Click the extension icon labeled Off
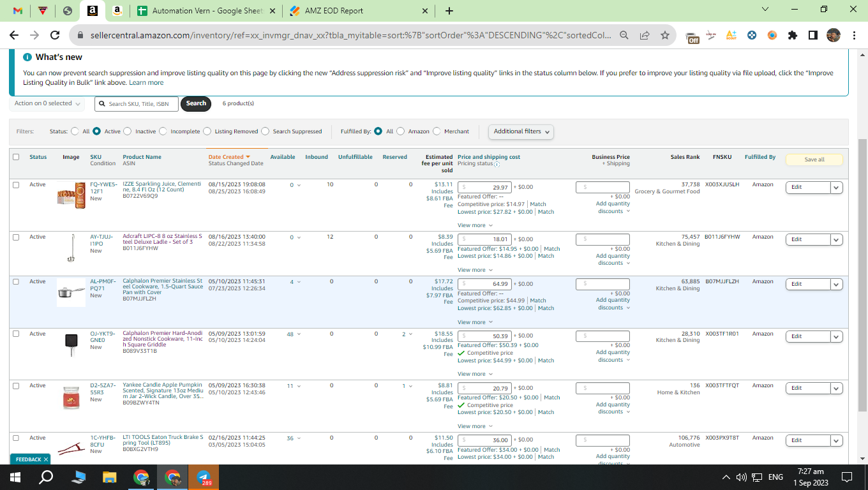 [692, 36]
